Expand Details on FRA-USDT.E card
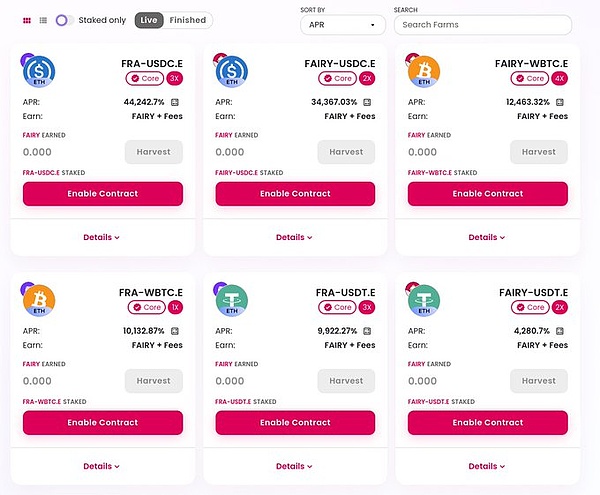The image size is (600, 495). click(x=294, y=466)
